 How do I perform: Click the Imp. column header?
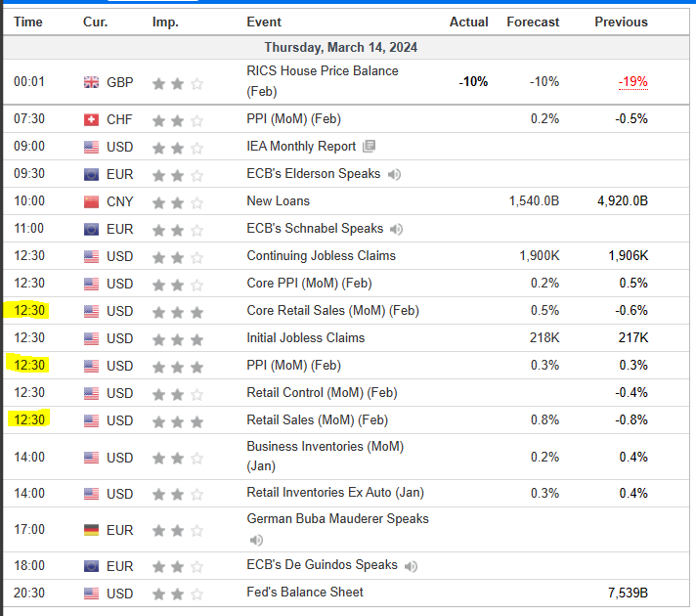pos(165,22)
